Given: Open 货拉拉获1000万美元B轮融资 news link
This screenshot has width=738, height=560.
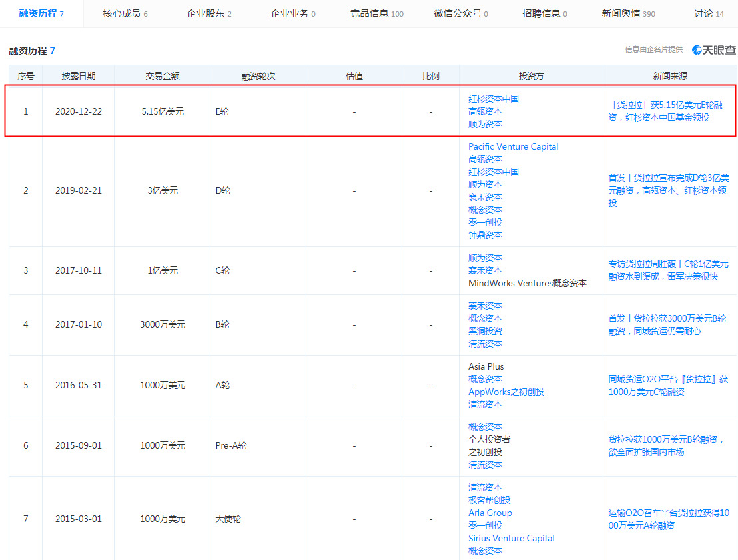Looking at the screenshot, I should [x=666, y=445].
